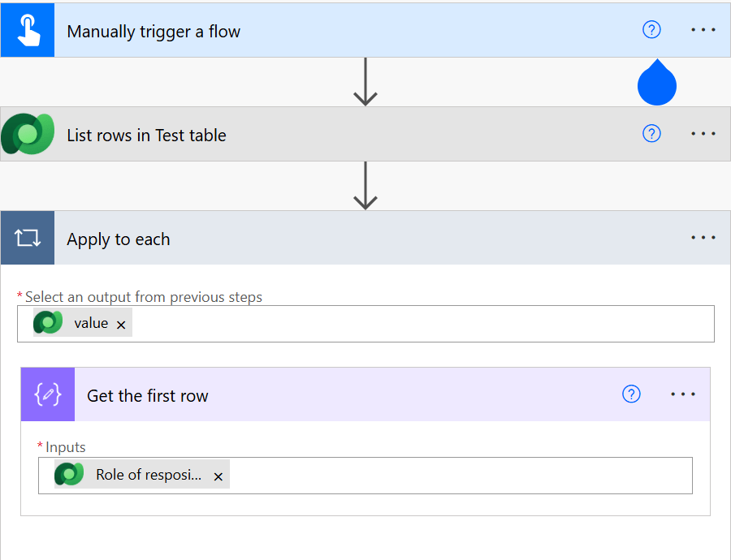Open the Get the first row ellipsis menu
This screenshot has height=560, width=731.
pos(683,394)
